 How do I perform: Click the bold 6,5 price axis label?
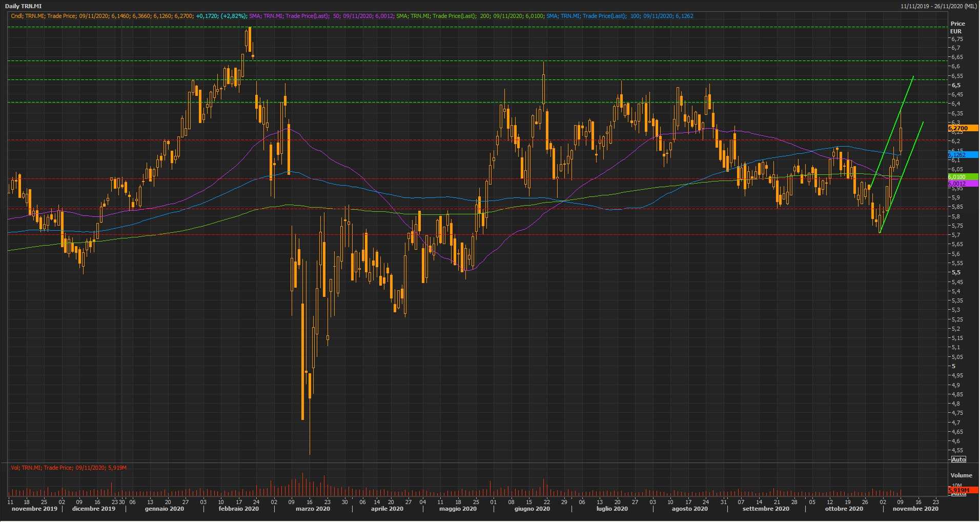956,85
